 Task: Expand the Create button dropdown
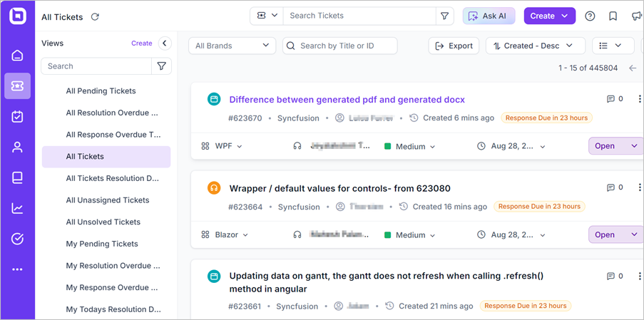(565, 16)
